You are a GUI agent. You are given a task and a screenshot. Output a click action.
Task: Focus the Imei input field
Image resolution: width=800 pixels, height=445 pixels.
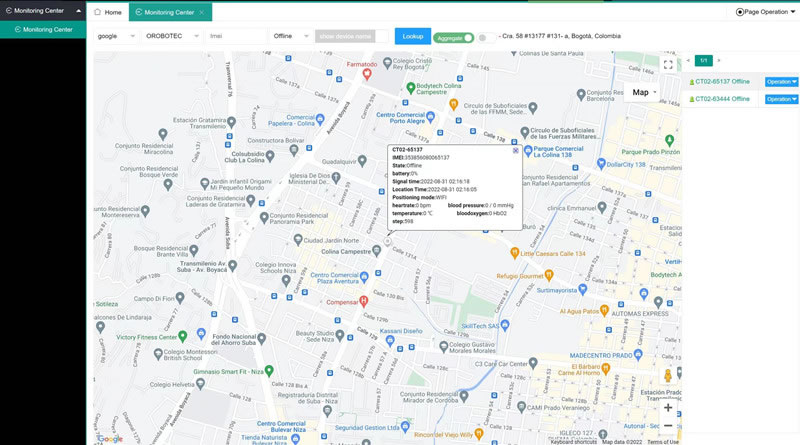tap(236, 36)
